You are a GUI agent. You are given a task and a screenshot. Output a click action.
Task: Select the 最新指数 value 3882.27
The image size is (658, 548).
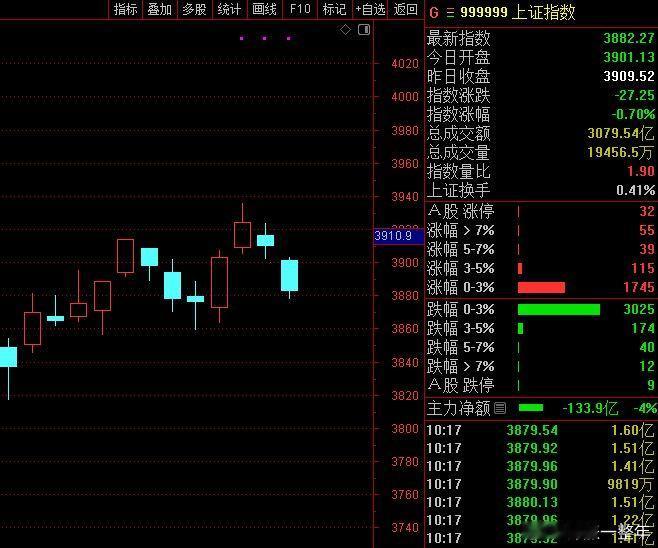[629, 38]
